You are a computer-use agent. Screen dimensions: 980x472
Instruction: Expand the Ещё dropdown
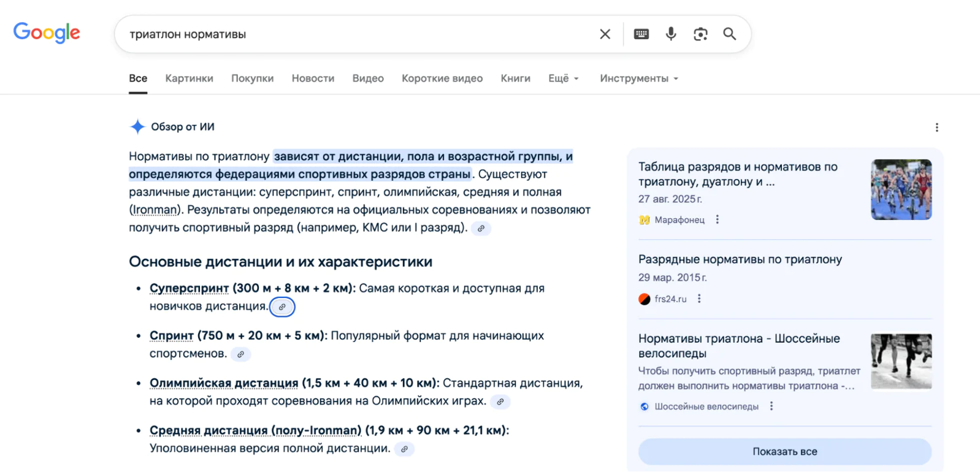coord(564,78)
